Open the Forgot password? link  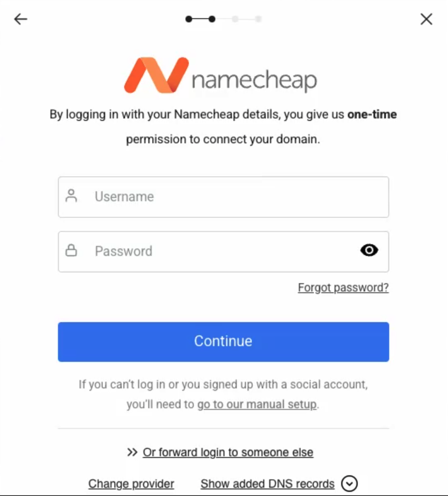tap(343, 288)
